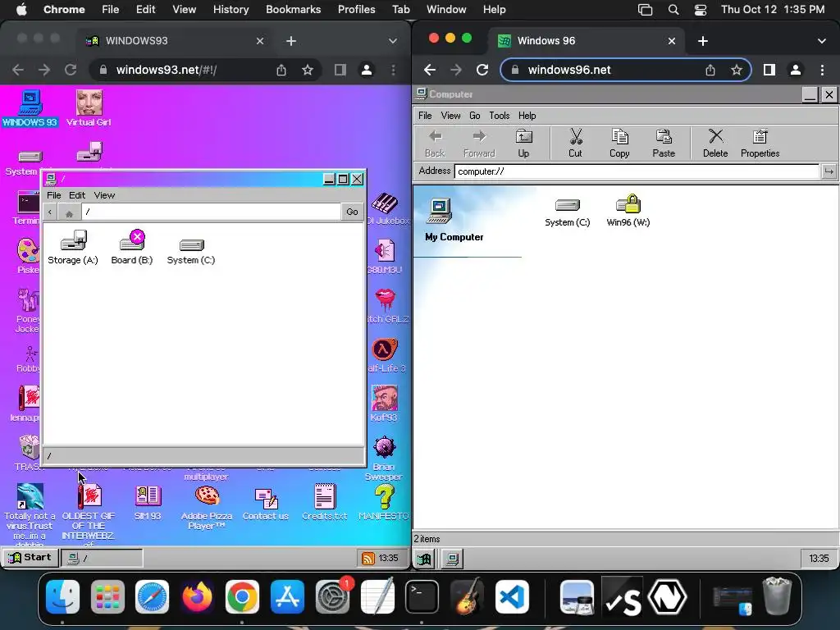The height and width of the screenshot is (630, 840).
Task: Open Help menu in Windows 96 Computer window
Action: (527, 116)
